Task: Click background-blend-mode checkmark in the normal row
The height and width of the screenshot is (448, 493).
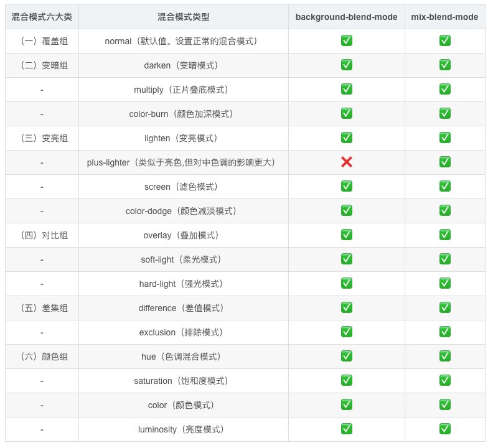Action: 347,41
